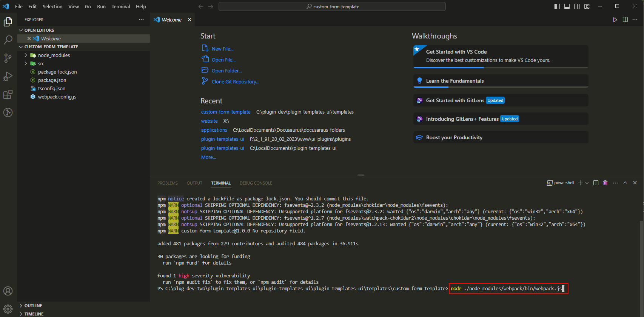The image size is (644, 317).
Task: Click Clone Git Repository... link
Action: (235, 82)
